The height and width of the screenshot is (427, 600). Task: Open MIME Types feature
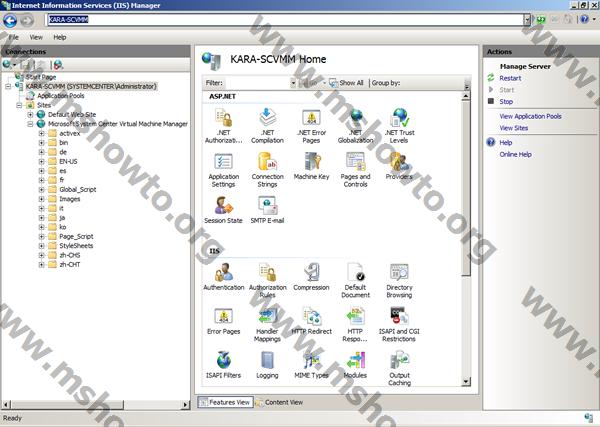[311, 365]
